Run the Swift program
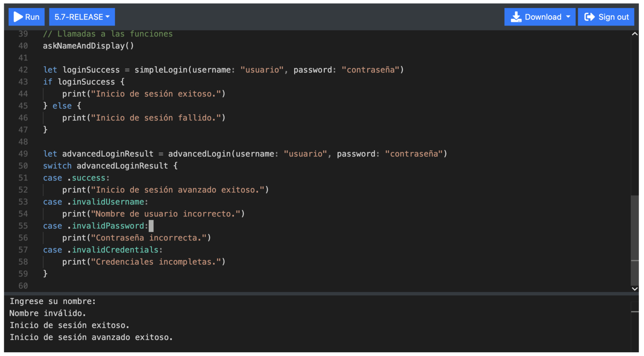 26,17
